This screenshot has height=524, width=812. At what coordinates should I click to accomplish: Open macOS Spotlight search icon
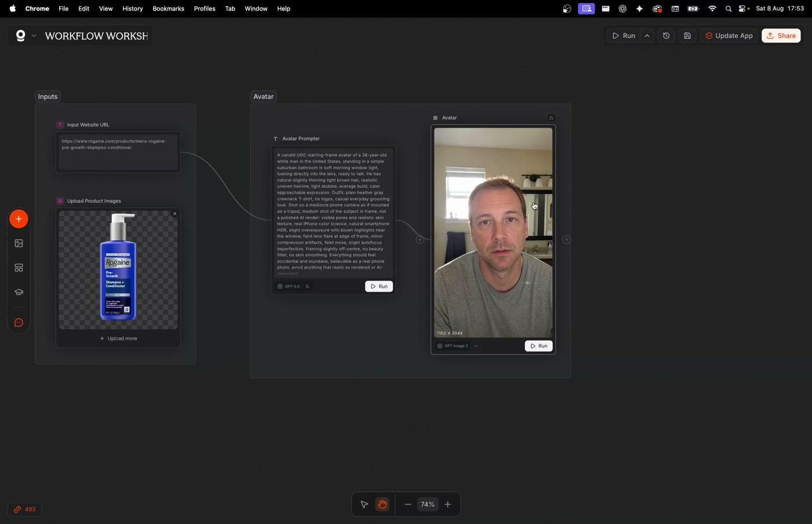coord(728,9)
